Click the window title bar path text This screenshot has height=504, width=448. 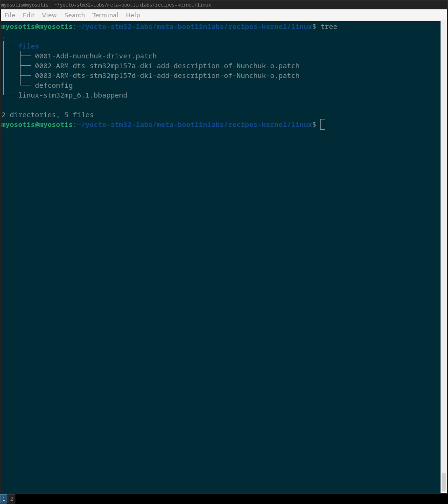click(x=106, y=5)
